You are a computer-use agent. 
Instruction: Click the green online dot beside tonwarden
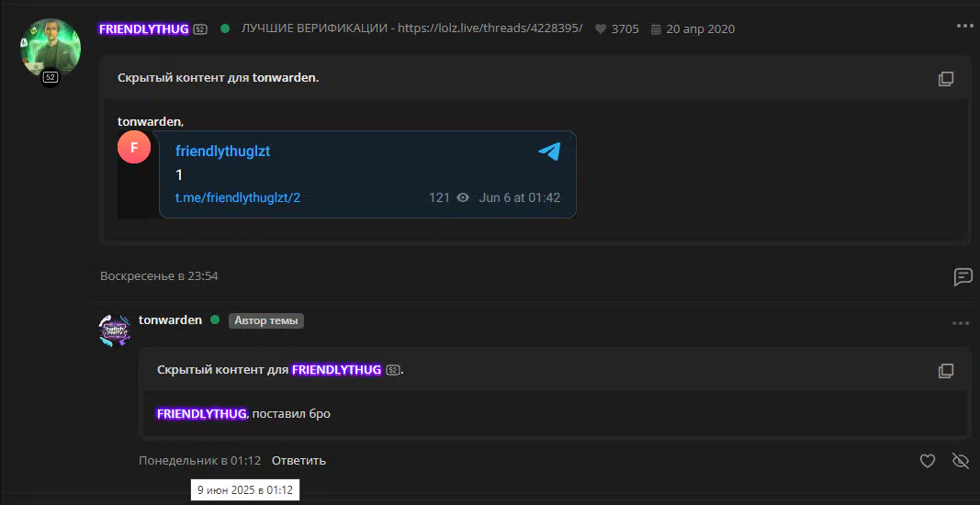(215, 320)
